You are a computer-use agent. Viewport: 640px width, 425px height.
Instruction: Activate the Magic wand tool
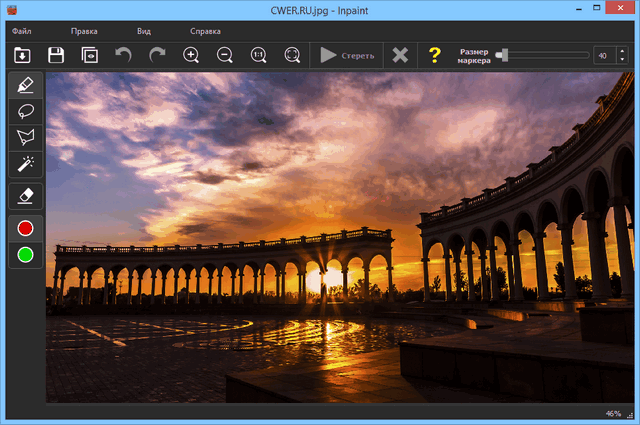point(26,163)
